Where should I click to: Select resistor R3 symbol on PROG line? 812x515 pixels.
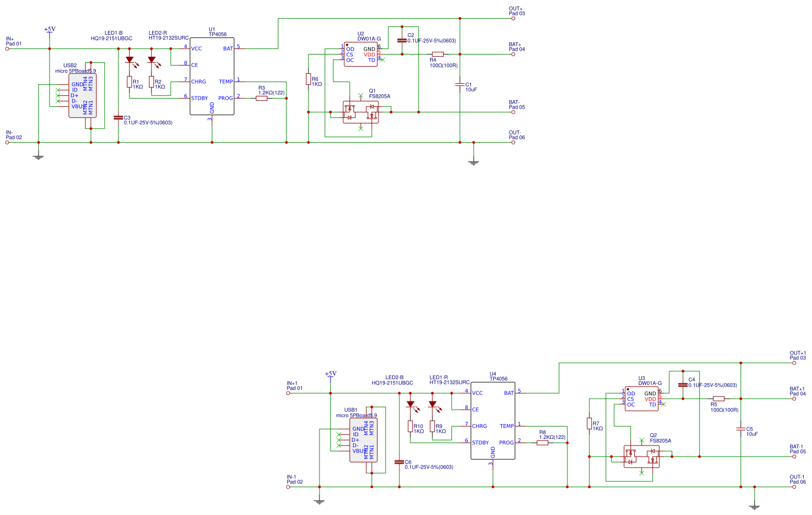tap(262, 98)
